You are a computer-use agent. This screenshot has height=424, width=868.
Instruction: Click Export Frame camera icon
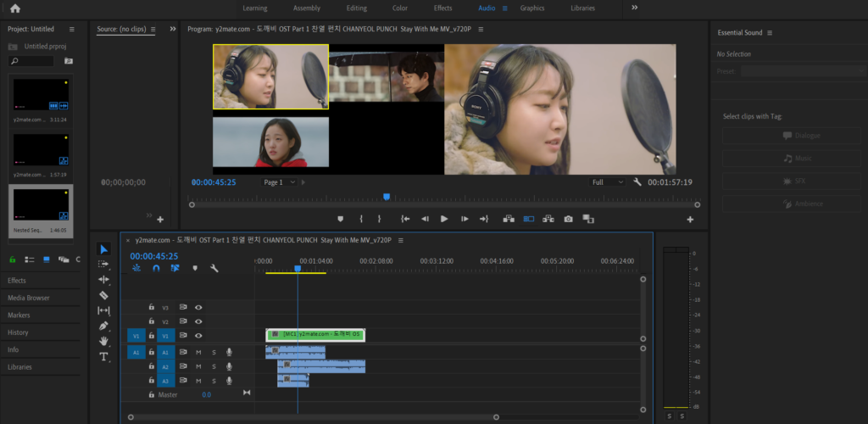coord(569,219)
